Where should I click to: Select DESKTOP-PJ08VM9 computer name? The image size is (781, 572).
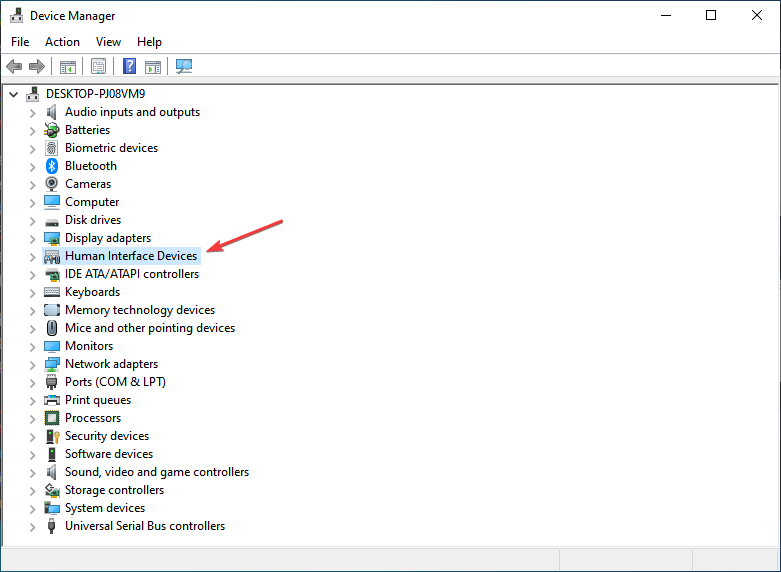pos(96,94)
